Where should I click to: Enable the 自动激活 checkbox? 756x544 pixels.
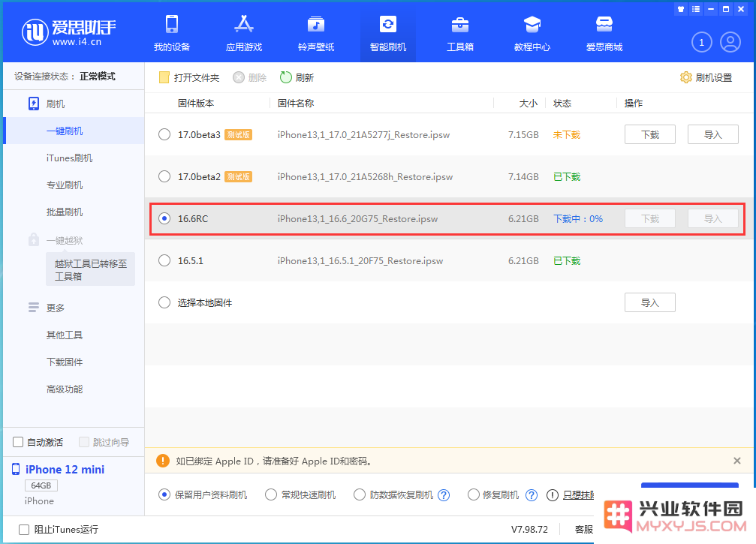point(18,442)
